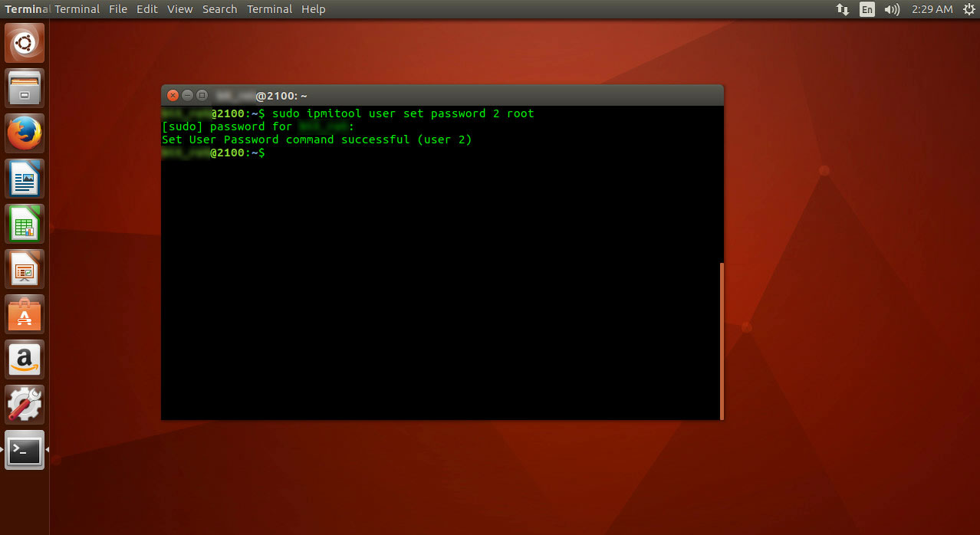Open System Settings gear and wrench icon
The height and width of the screenshot is (535, 980).
coord(25,405)
